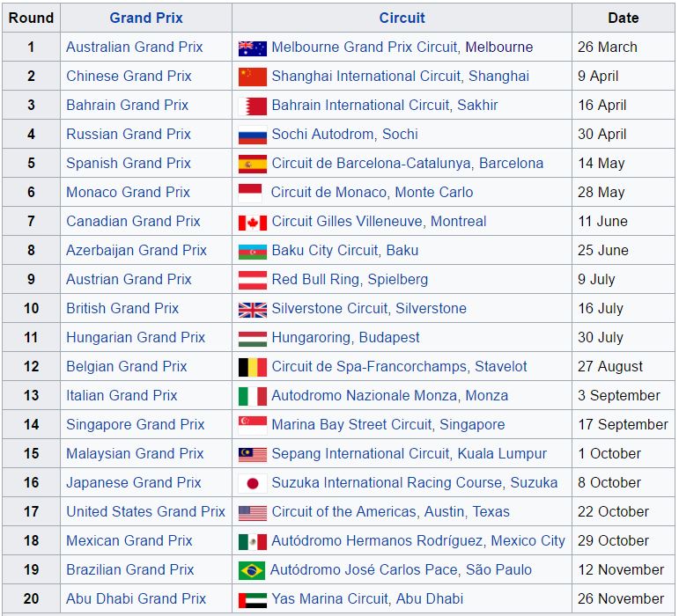Follow the Singapore Grand Prix link
Viewport: 679px width, 616px height.
point(135,424)
